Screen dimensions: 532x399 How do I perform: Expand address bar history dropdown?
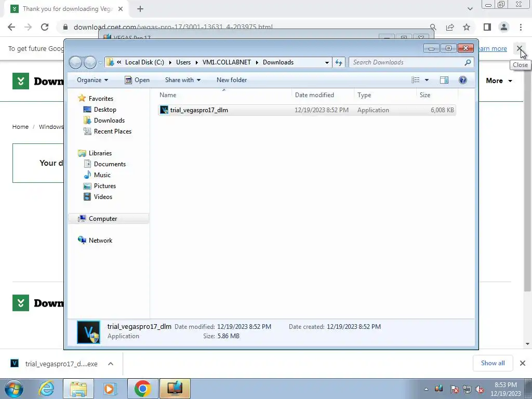327,62
